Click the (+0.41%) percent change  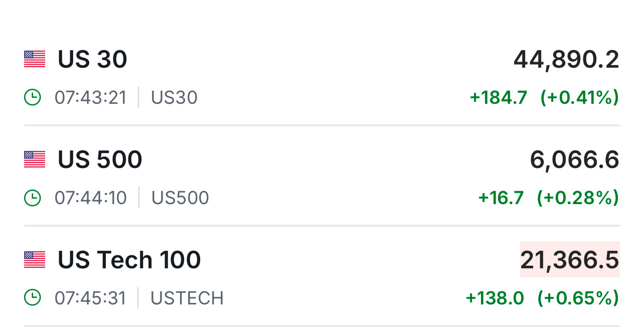579,97
